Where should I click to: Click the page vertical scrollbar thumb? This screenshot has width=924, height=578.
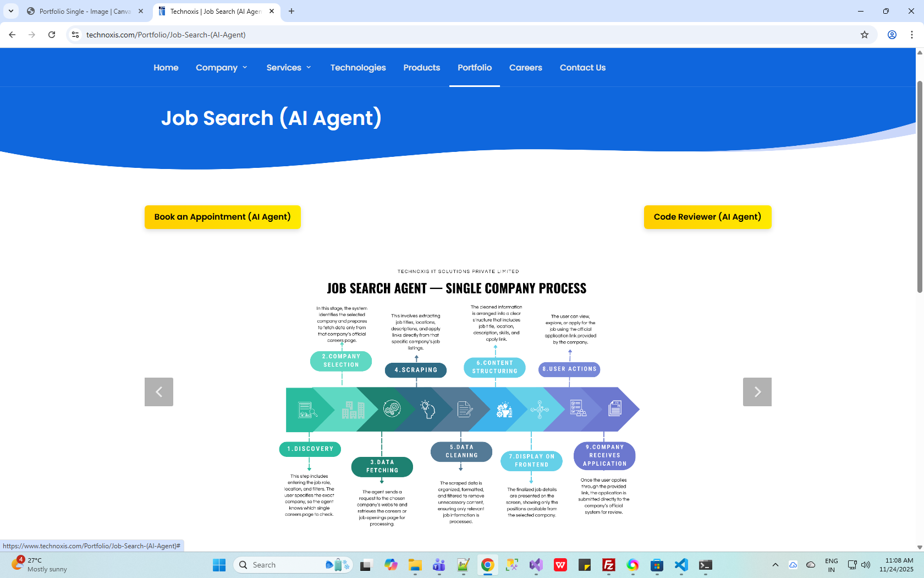coord(920,187)
